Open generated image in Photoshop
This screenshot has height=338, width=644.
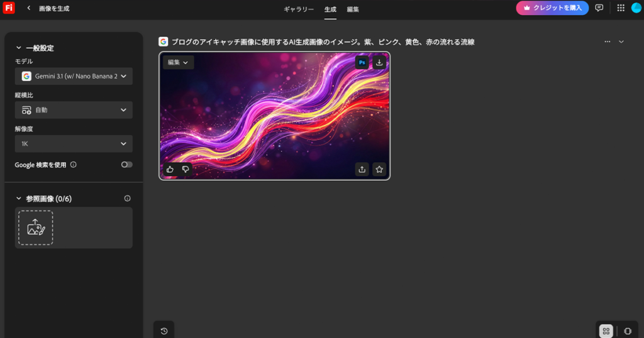pyautogui.click(x=362, y=62)
